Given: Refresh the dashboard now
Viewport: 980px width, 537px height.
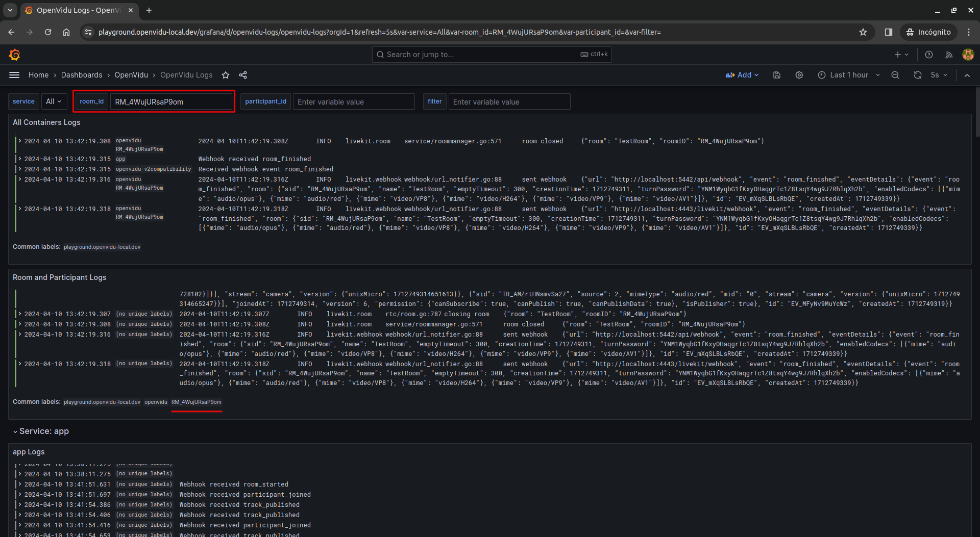Looking at the screenshot, I should [x=917, y=75].
